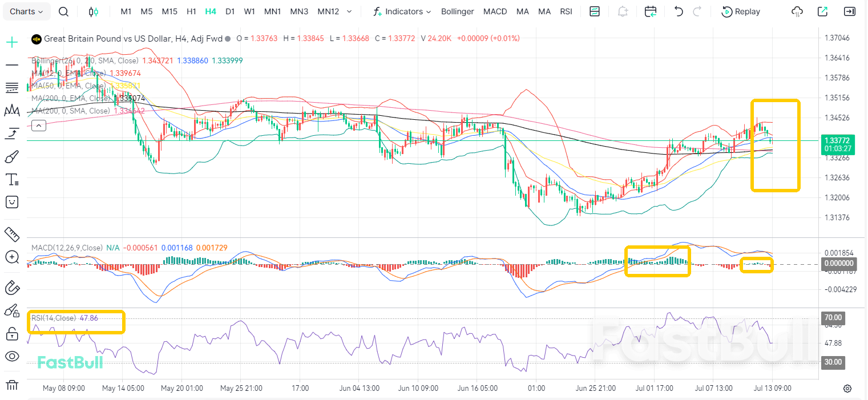Switch to D1 timeframe
This screenshot has height=400, width=868.
(230, 11)
